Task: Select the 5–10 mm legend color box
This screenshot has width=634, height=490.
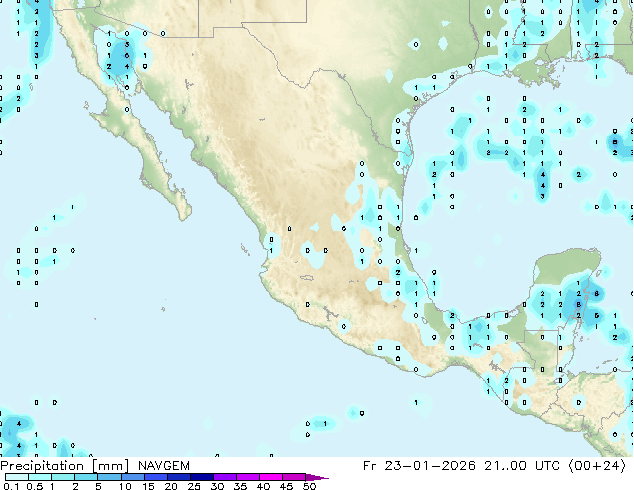Action: point(109,477)
